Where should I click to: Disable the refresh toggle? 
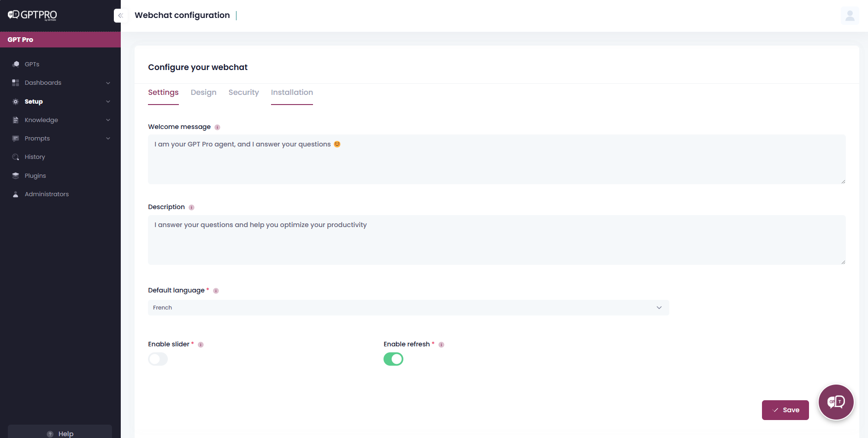point(393,359)
